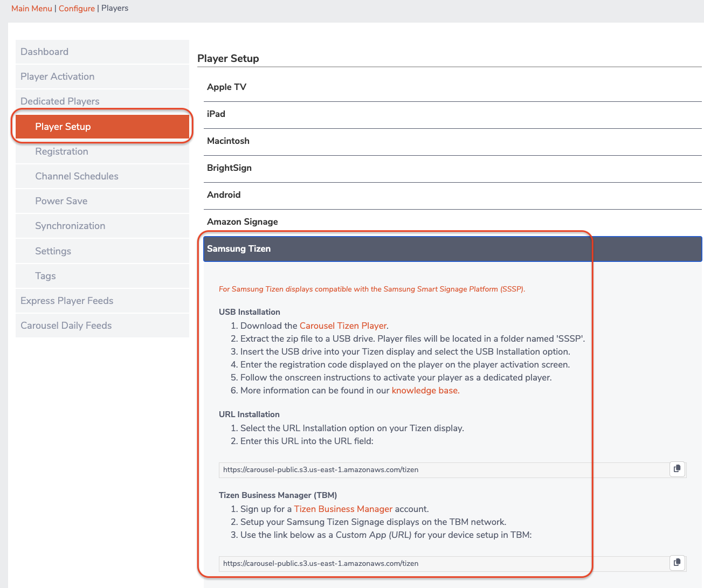Go to Player Activation in sidebar
This screenshot has width=704, height=588.
pos(102,77)
